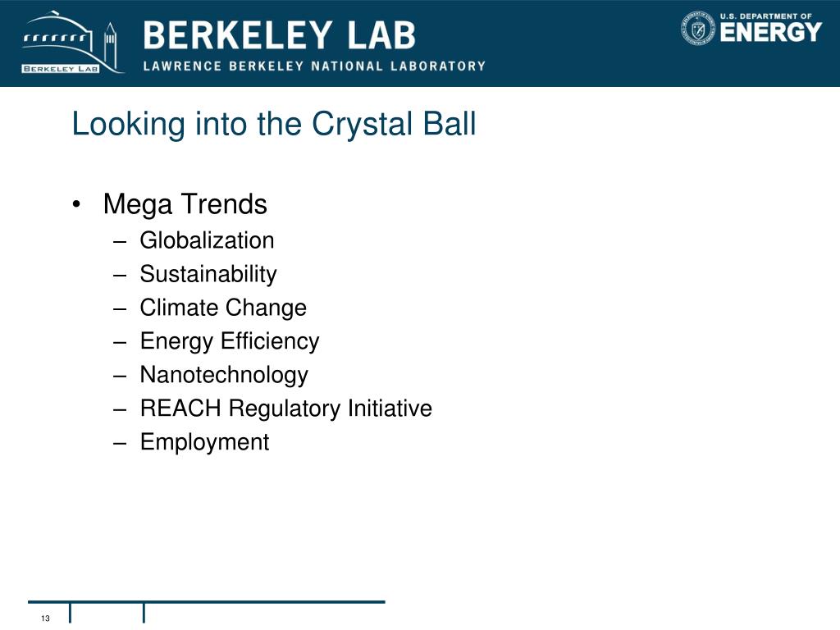Select the Globalization list item
Viewport: 840px width, 630px height.
pos(207,240)
